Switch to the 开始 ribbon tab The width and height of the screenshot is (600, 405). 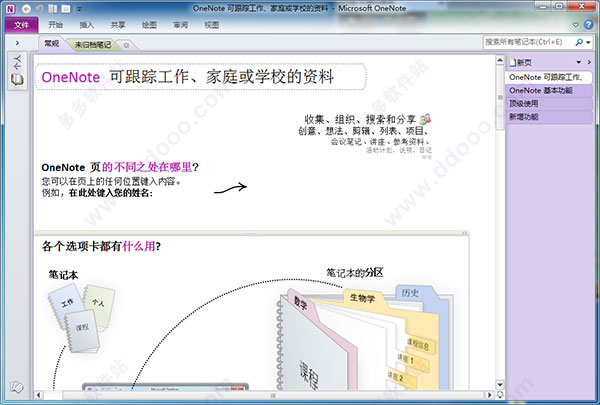(x=55, y=25)
